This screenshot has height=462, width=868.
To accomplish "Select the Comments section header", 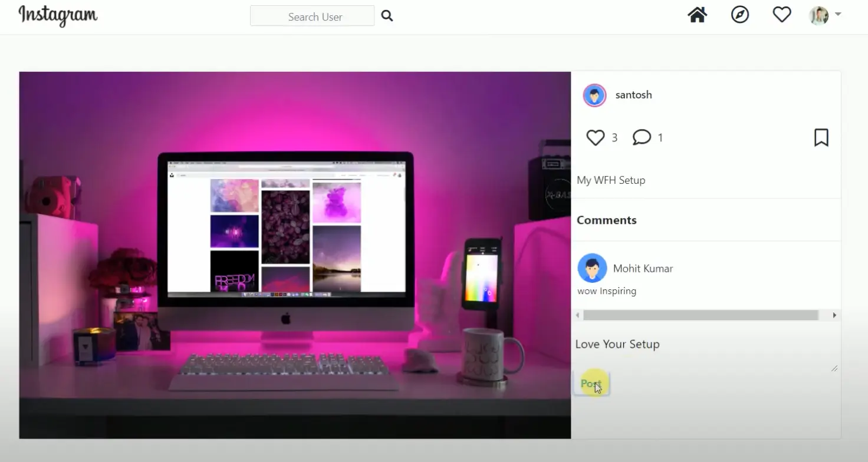I will click(606, 220).
